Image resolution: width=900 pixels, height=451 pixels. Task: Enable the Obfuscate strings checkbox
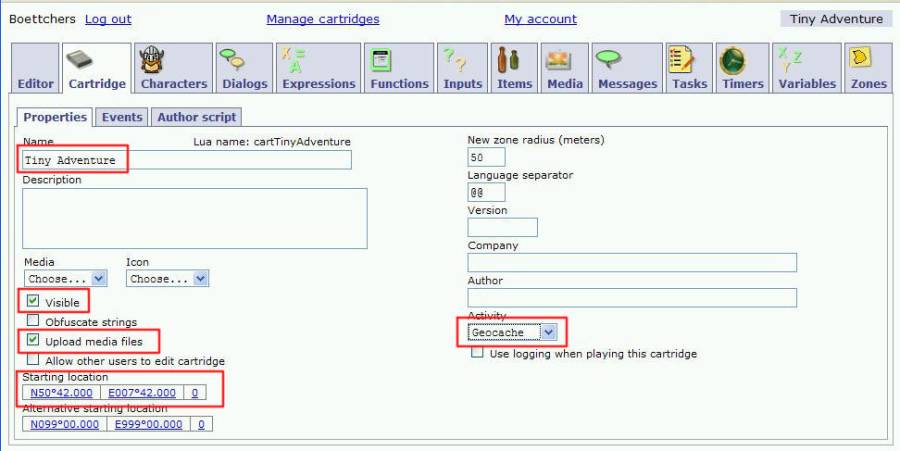coord(34,321)
